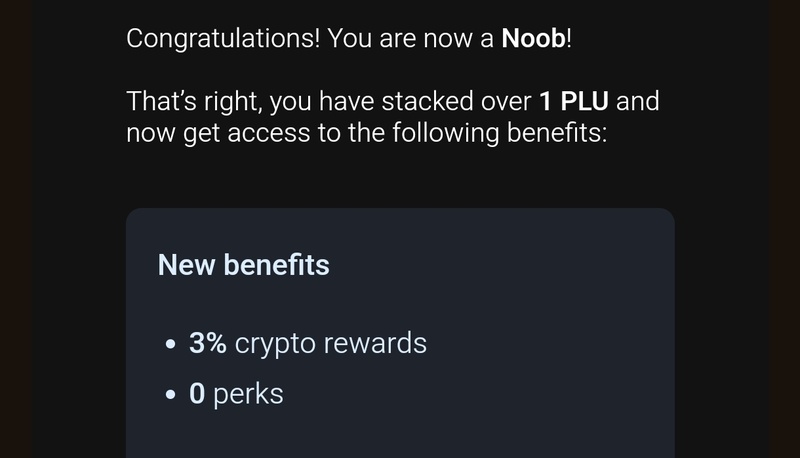800x458 pixels.
Task: Click the bold "Noob" word
Action: tap(533, 40)
